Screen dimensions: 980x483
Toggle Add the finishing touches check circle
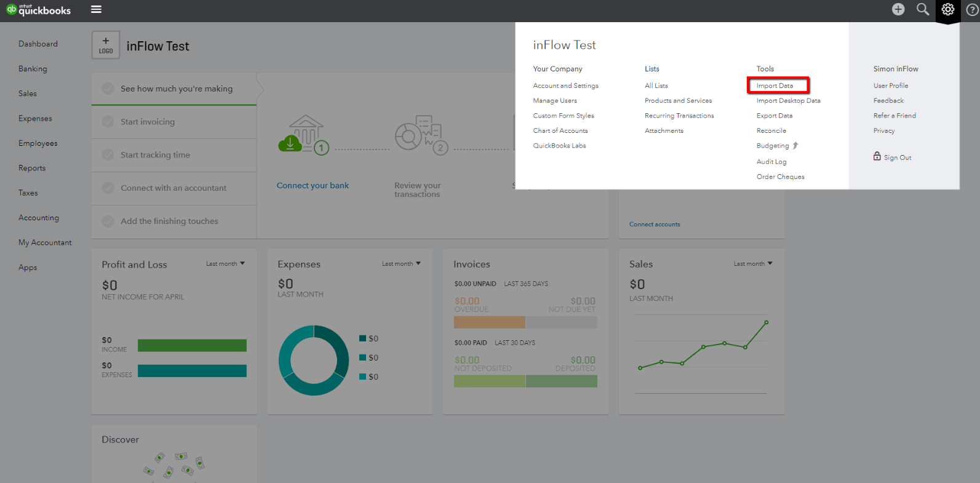pos(108,221)
